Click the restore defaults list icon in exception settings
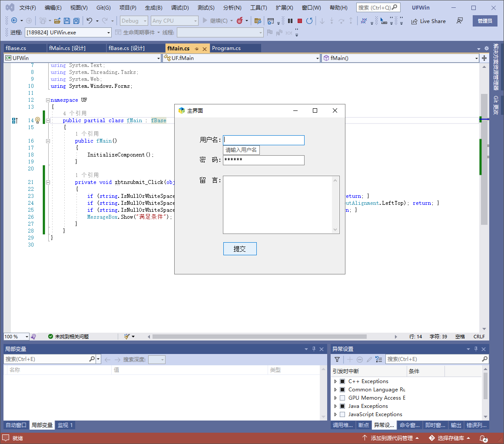The width and height of the screenshot is (504, 444). (379, 359)
